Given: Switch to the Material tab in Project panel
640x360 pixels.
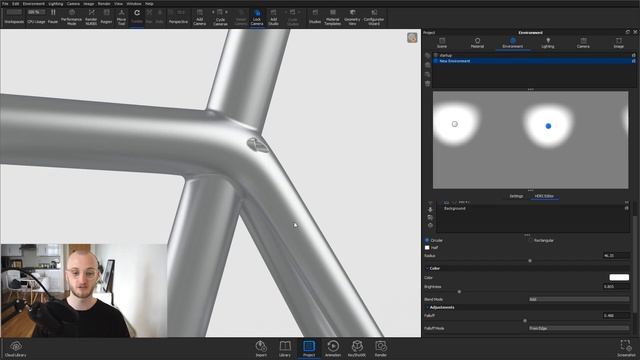Looking at the screenshot, I should (477, 43).
